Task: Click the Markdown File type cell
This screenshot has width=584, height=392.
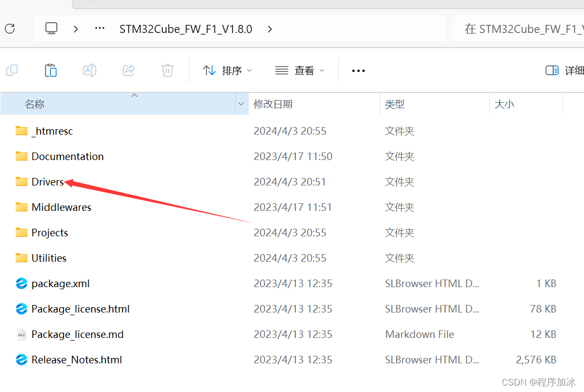Action: point(420,334)
